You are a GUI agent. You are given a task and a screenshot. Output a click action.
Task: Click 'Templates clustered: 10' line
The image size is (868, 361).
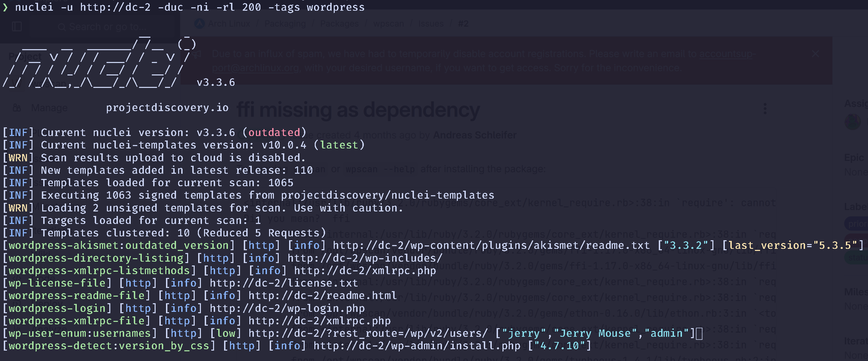183,233
